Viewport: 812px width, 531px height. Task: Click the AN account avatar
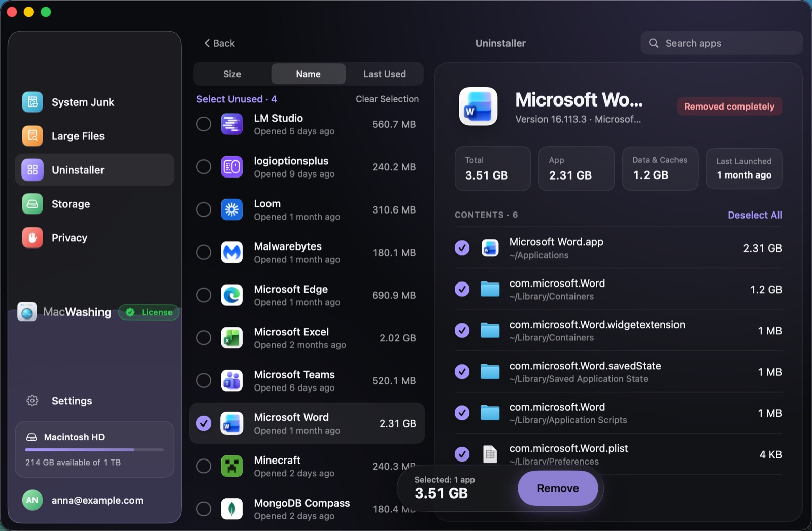[32, 500]
